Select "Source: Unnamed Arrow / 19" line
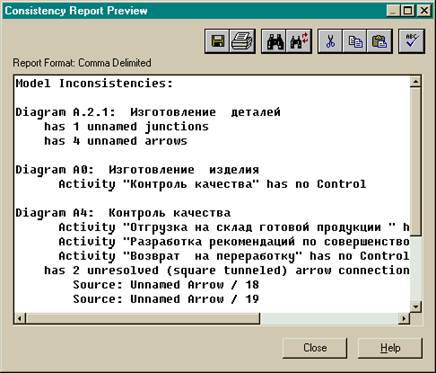The height and width of the screenshot is (373, 436). [x=166, y=299]
